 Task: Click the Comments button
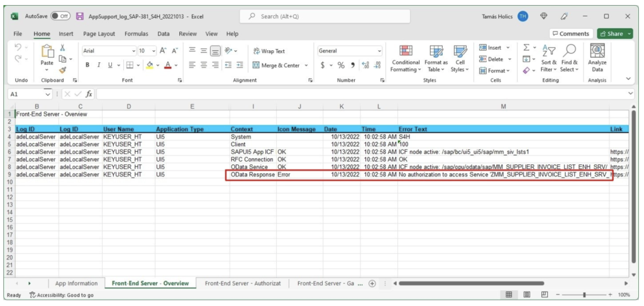tap(571, 34)
